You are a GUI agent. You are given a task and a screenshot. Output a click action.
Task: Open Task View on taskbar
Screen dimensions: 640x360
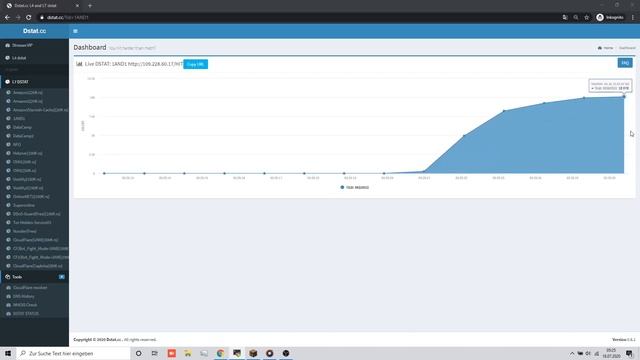click(155, 353)
